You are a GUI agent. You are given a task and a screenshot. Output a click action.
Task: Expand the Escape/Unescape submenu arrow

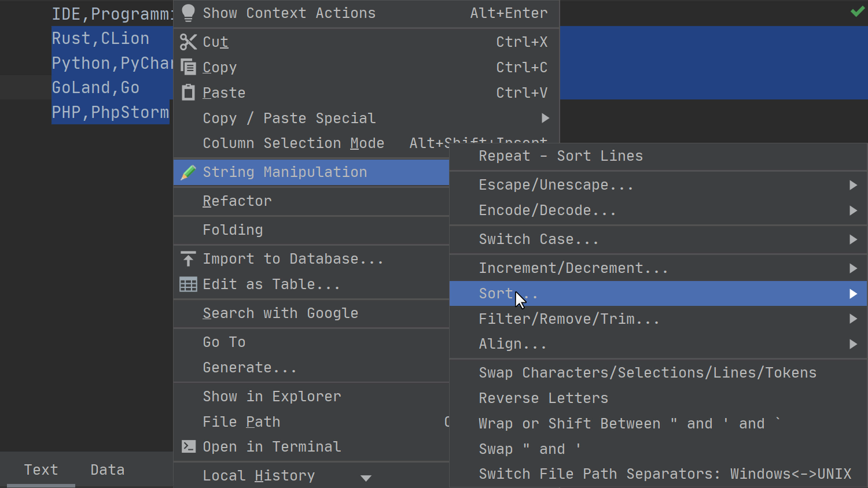pos(852,185)
